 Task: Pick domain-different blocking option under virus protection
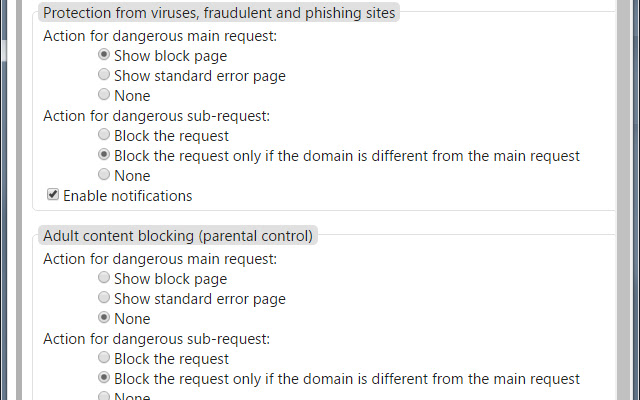(x=104, y=155)
